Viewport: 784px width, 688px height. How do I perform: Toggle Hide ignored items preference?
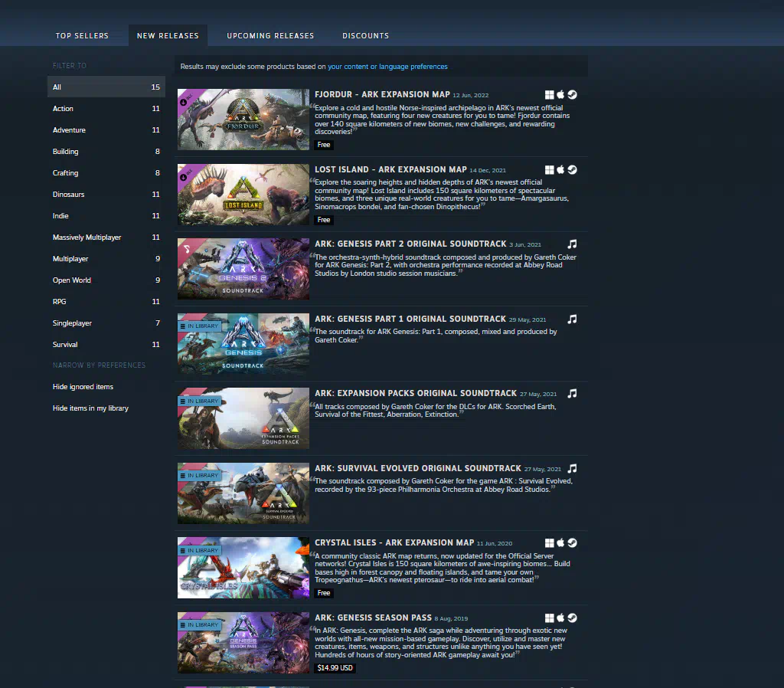click(106, 387)
